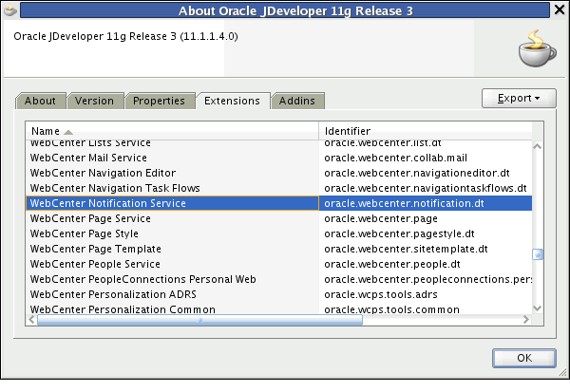
Task: Click the horizontal scrollbar thumb
Action: click(199, 320)
